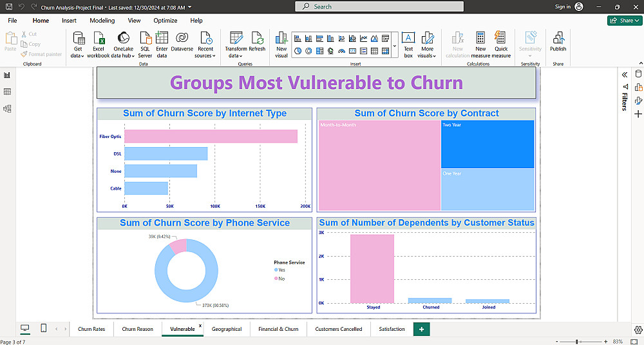
Task: Switch to desktop layout view
Action: [x=25, y=328]
